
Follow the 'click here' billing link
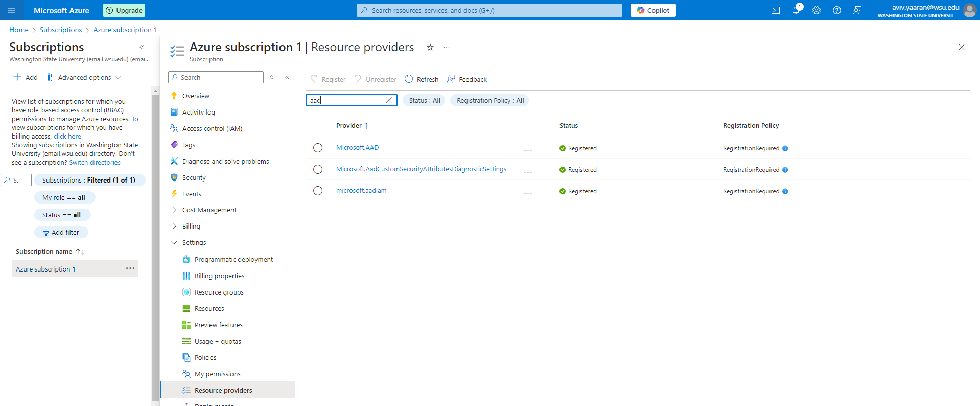(x=67, y=136)
